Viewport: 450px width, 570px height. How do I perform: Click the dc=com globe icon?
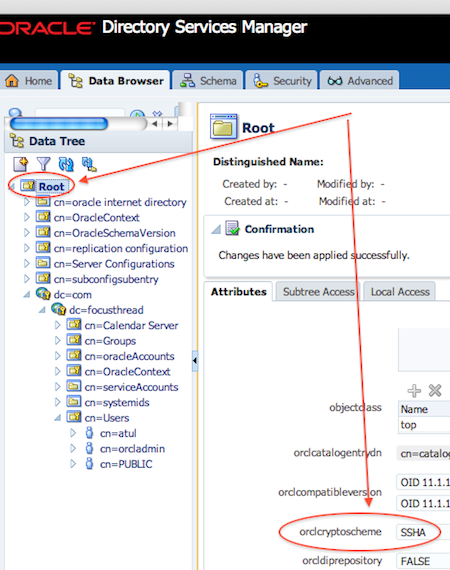pyautogui.click(x=43, y=294)
